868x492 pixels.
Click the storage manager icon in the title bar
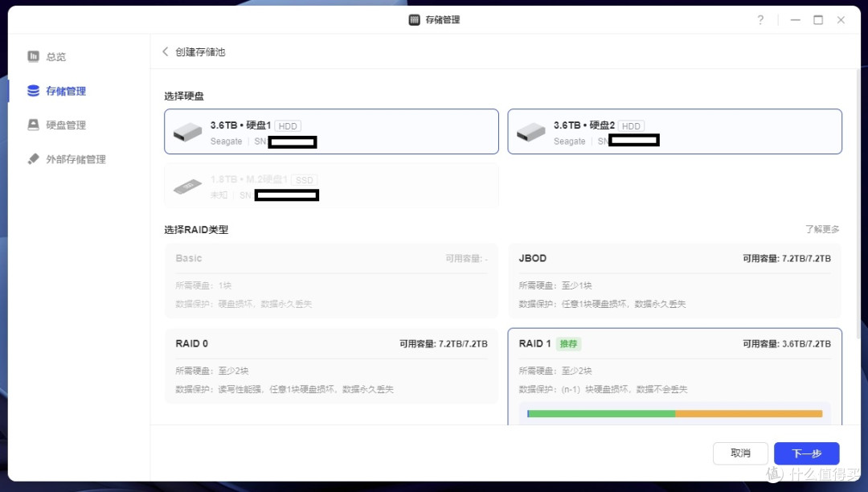coord(414,20)
